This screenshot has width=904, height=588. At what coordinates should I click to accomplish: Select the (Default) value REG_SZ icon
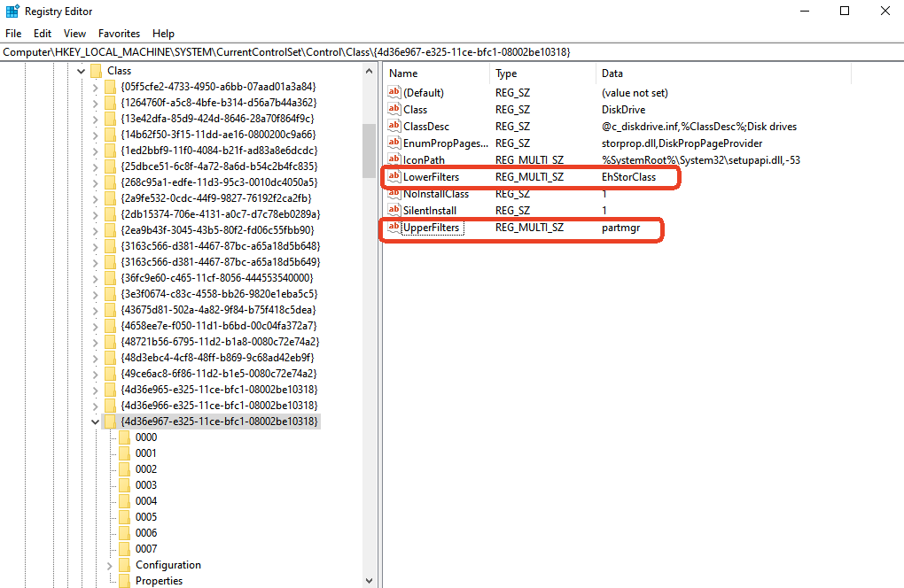pyautogui.click(x=393, y=92)
